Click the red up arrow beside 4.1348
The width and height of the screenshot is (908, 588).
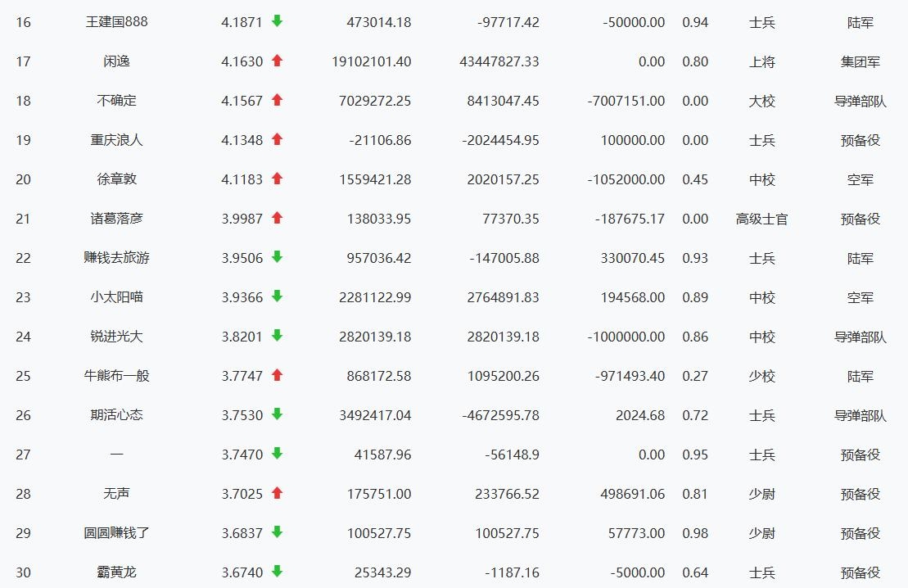(x=277, y=139)
